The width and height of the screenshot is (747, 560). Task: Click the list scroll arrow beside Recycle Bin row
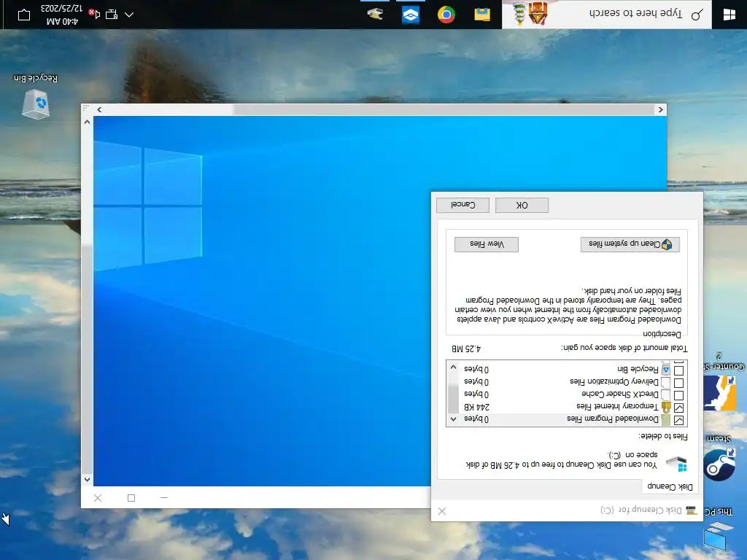453,367
